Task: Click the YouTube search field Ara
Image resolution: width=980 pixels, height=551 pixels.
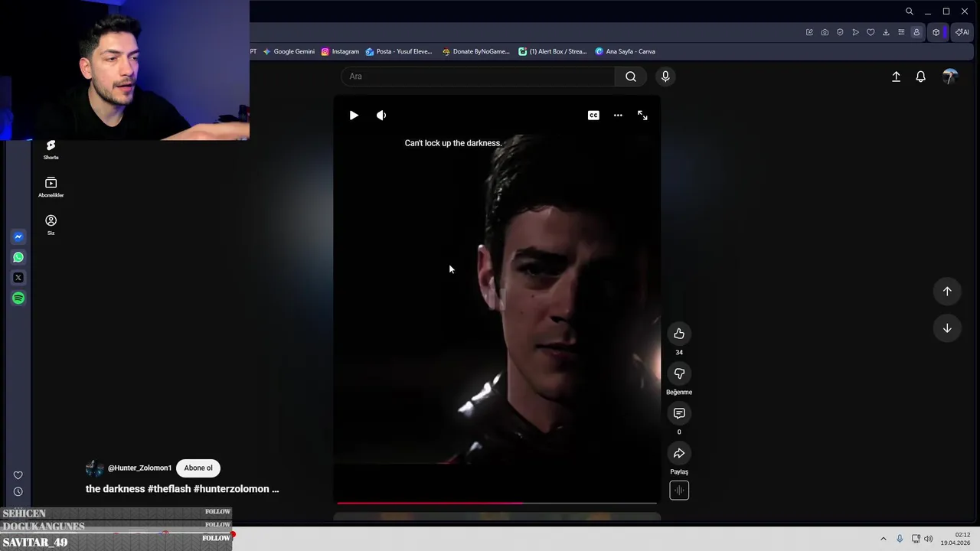Action: [x=478, y=77]
